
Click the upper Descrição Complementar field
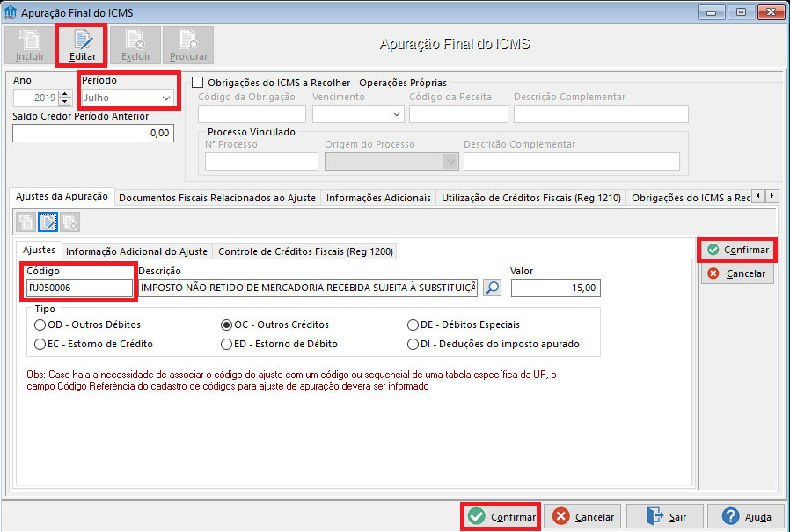pos(601,113)
